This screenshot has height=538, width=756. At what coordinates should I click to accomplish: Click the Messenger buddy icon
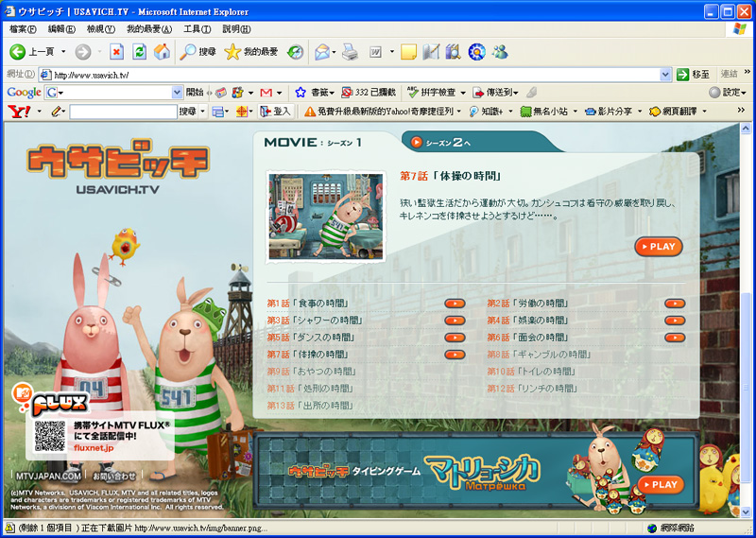click(500, 52)
